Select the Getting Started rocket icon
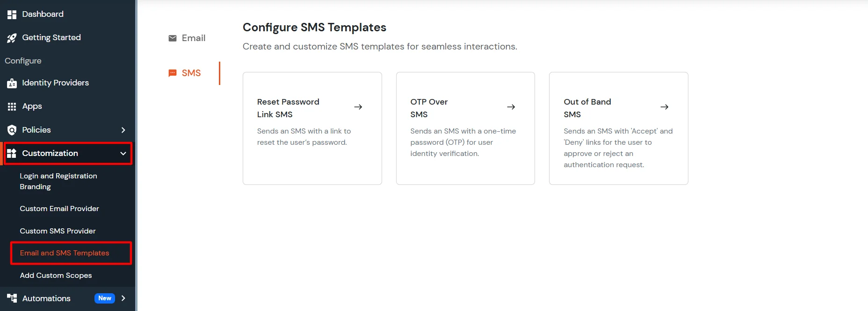 point(12,37)
